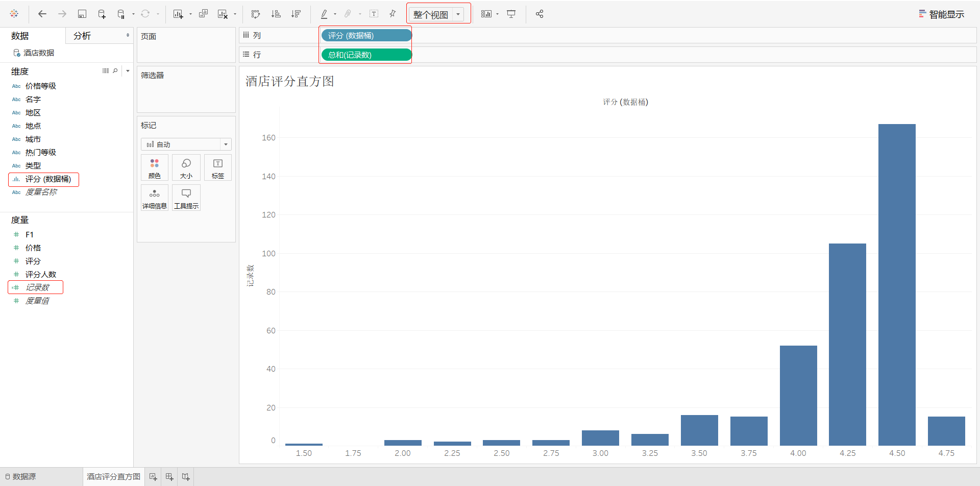Select the 热门等级 dimension

41,152
